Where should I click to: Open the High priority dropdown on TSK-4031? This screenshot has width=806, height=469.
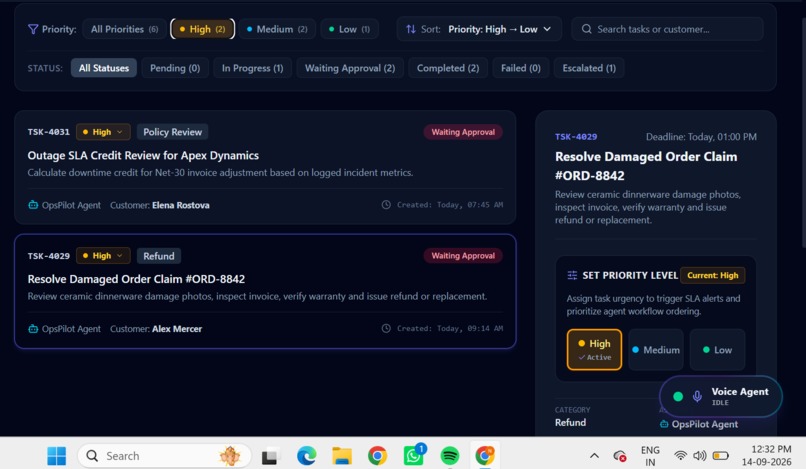point(103,132)
